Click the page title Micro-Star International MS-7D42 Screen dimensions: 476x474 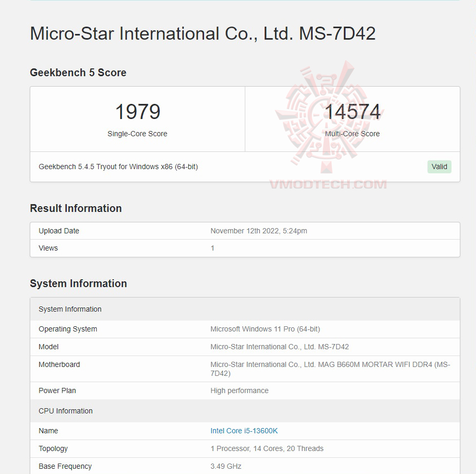tap(203, 33)
